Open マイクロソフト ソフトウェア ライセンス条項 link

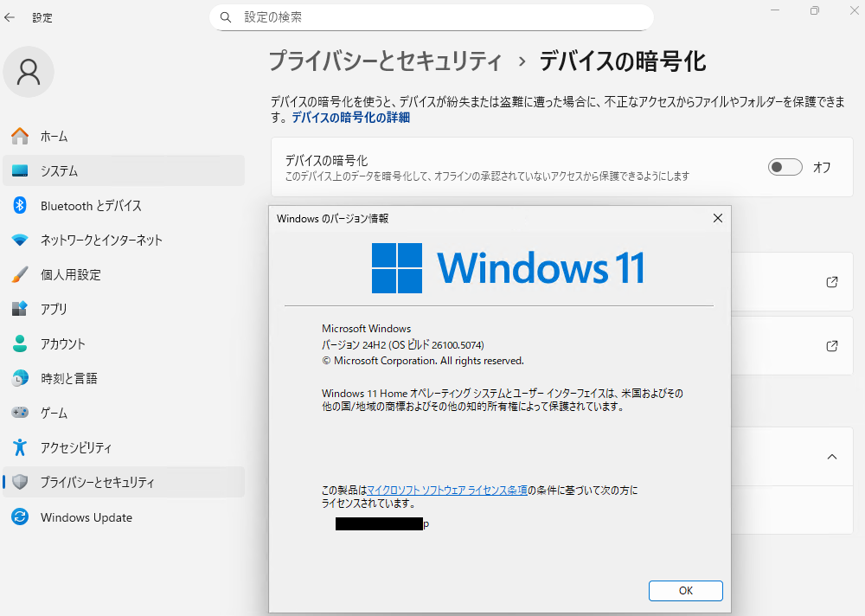[446, 490]
